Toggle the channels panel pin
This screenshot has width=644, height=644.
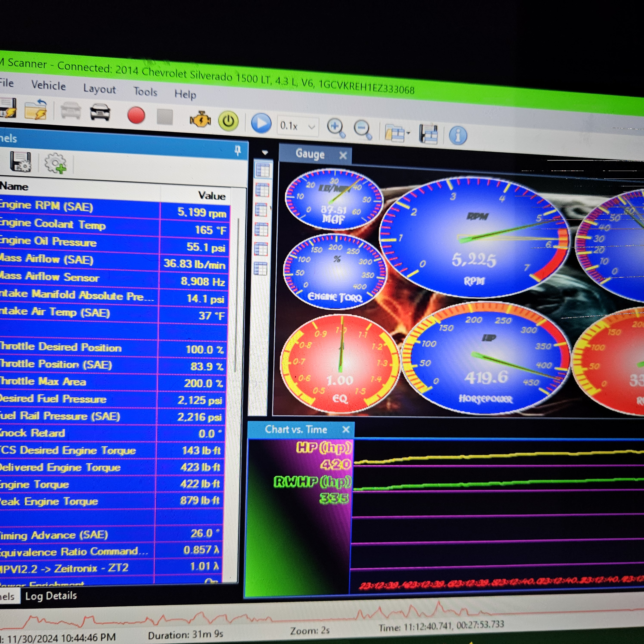(x=238, y=151)
